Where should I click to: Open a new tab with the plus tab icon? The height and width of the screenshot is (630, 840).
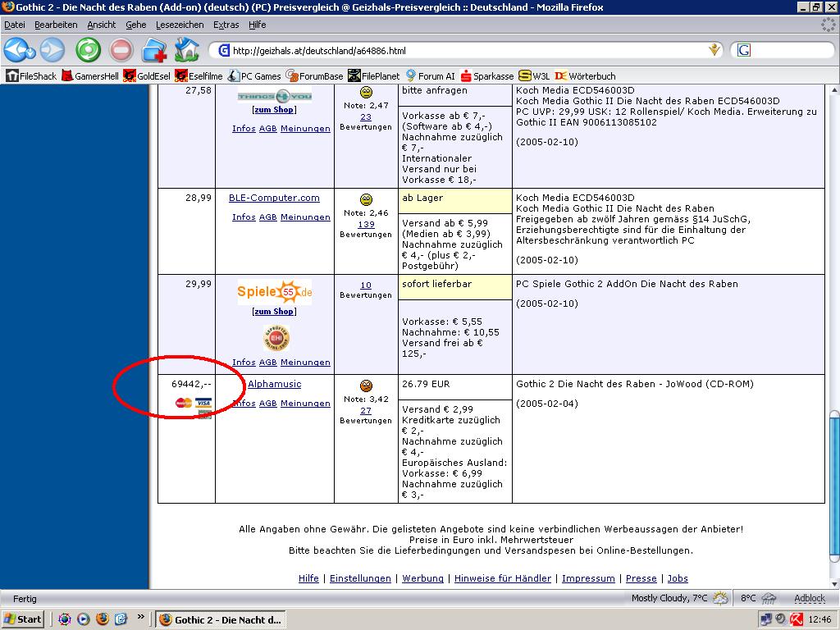point(153,50)
